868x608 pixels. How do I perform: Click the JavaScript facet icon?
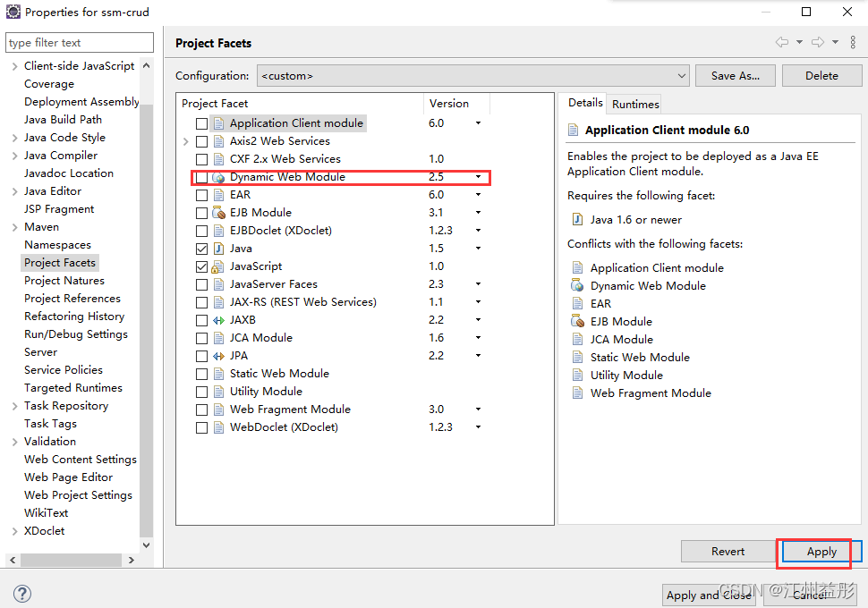point(217,266)
